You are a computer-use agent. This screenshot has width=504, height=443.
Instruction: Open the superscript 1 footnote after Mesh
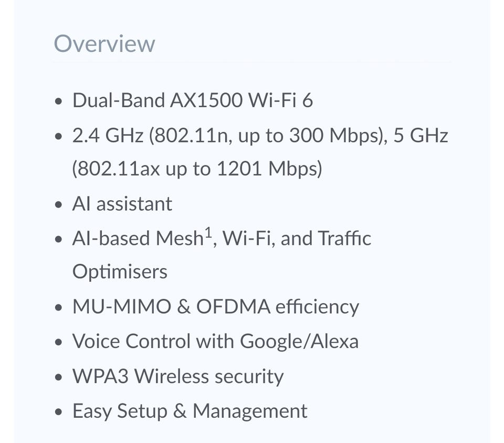(208, 232)
